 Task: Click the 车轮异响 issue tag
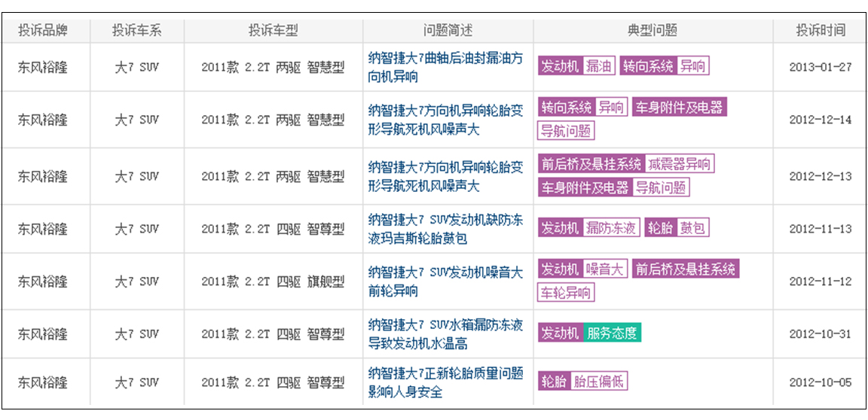pos(566,293)
